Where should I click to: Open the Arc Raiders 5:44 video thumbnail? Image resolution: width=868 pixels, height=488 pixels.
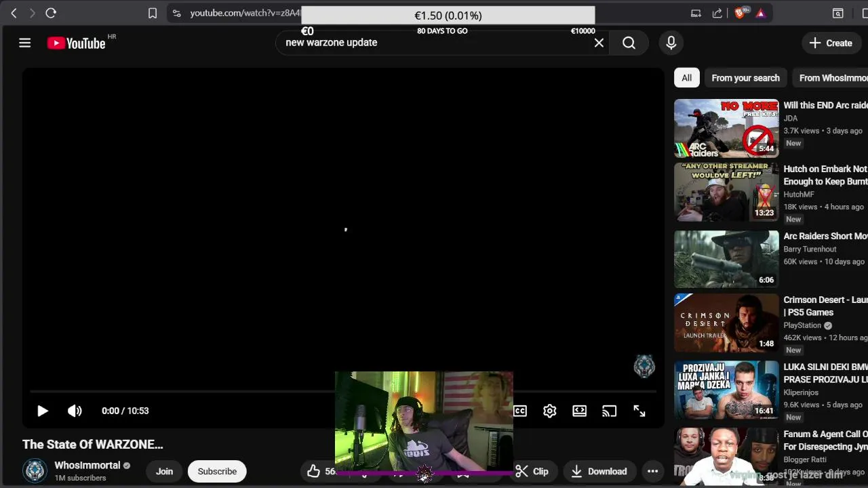tap(726, 128)
